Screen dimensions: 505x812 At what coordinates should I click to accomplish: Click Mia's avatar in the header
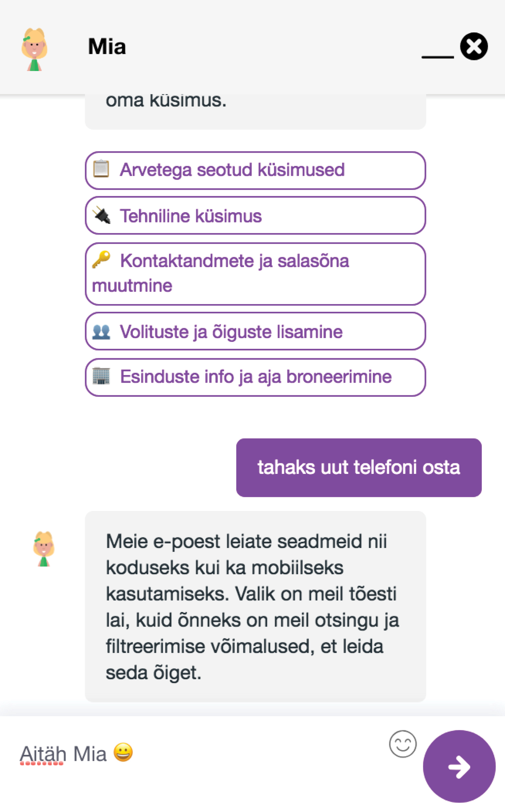34,49
